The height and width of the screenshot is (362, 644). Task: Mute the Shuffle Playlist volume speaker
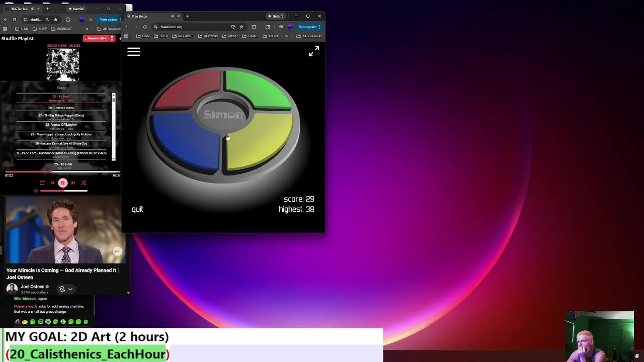(36, 191)
